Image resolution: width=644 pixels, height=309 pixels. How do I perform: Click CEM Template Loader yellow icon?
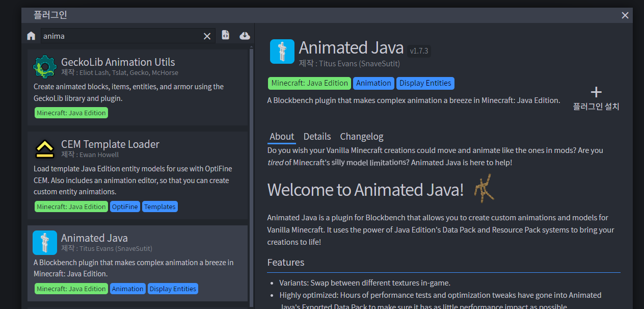coord(44,148)
